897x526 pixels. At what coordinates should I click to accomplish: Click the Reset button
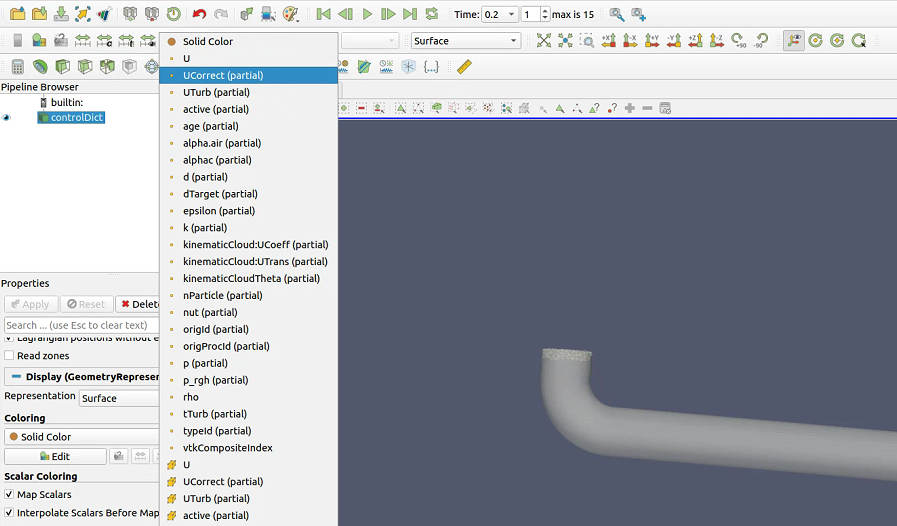click(86, 304)
